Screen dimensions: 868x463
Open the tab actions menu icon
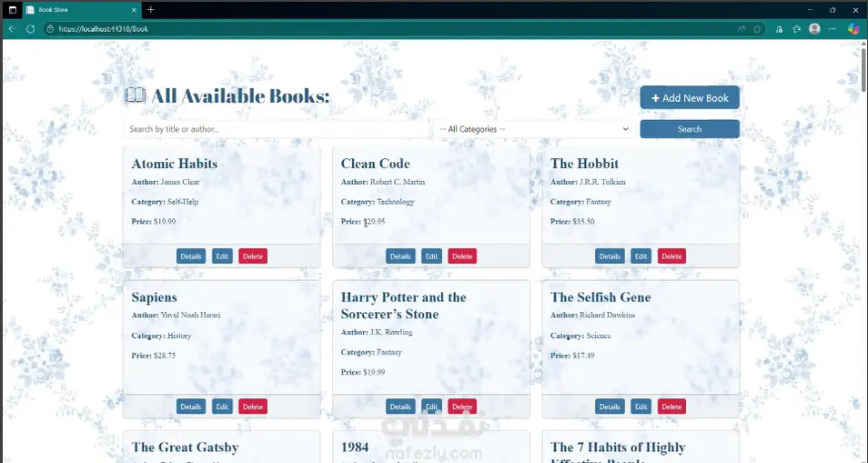[x=13, y=10]
